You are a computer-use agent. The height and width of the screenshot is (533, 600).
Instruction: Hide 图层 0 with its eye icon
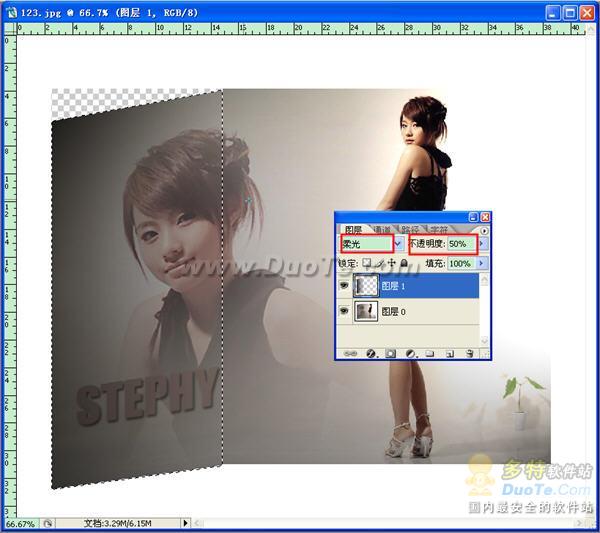344,311
